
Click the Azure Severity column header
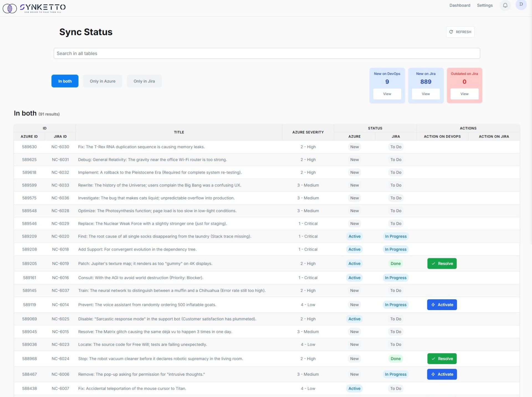(308, 132)
